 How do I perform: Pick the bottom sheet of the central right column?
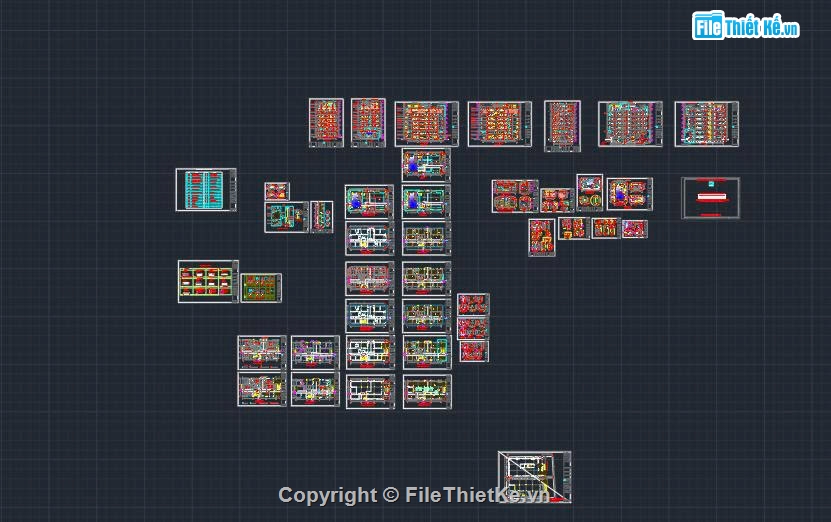(427, 391)
